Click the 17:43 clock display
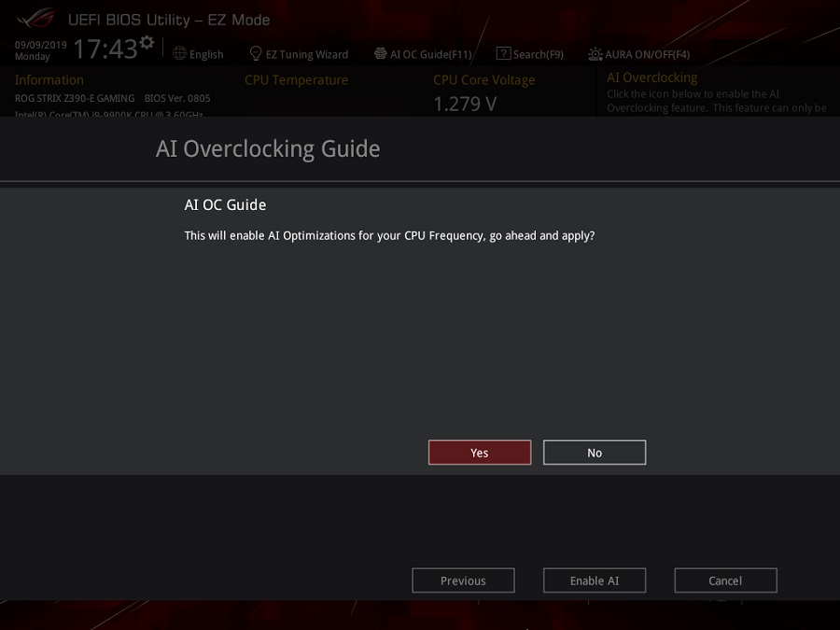This screenshot has width=840, height=630. pos(105,49)
